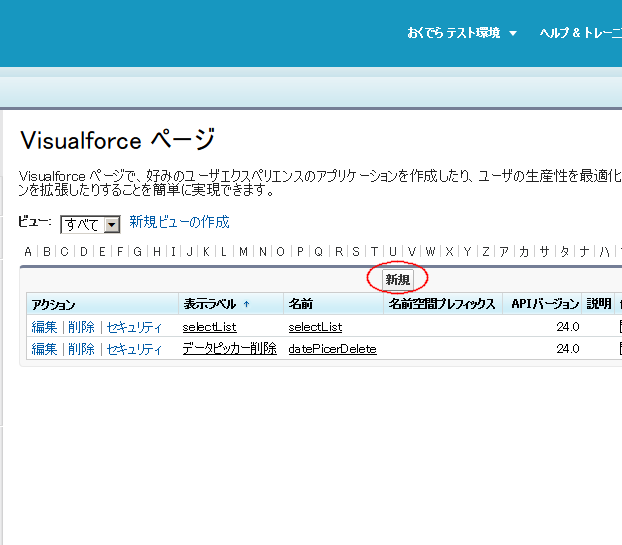Open セキュリティ for selectList row
The height and width of the screenshot is (545, 622).
[134, 327]
